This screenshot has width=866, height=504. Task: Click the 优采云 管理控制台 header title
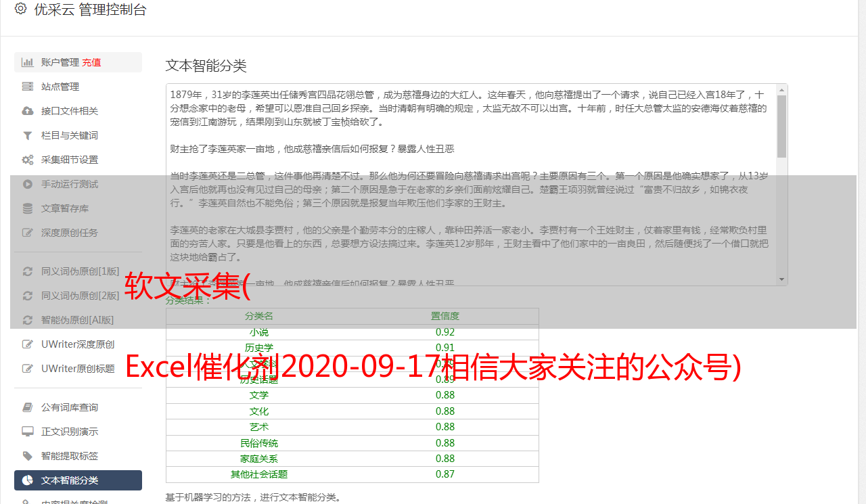point(90,9)
